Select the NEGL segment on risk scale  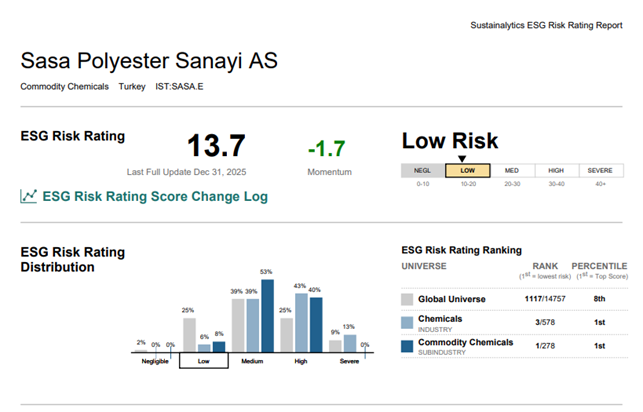(423, 170)
